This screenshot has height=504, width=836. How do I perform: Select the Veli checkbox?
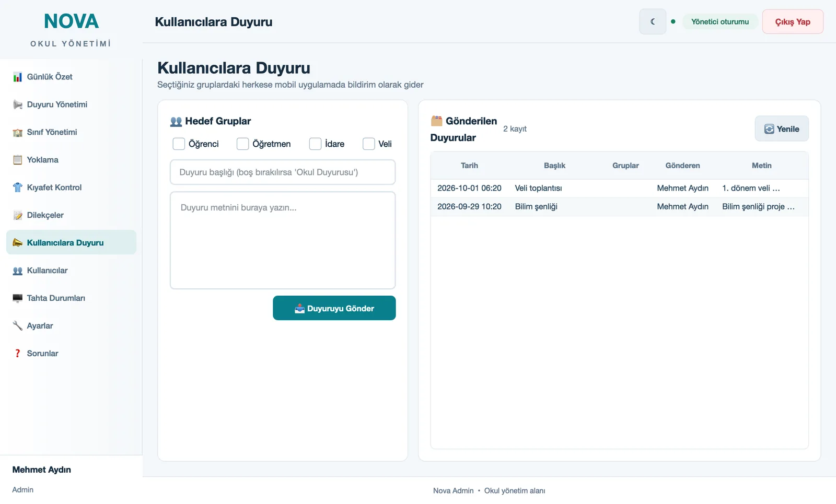[x=369, y=144]
